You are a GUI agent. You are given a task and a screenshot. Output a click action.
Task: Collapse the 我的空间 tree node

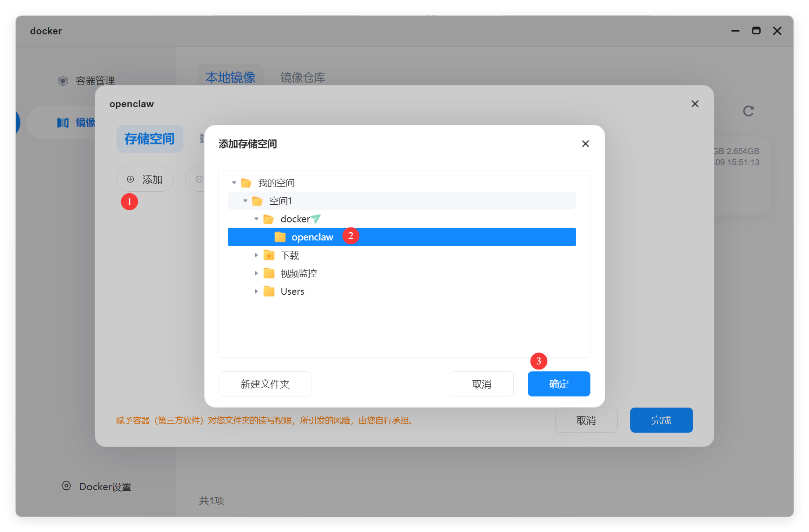[234, 183]
